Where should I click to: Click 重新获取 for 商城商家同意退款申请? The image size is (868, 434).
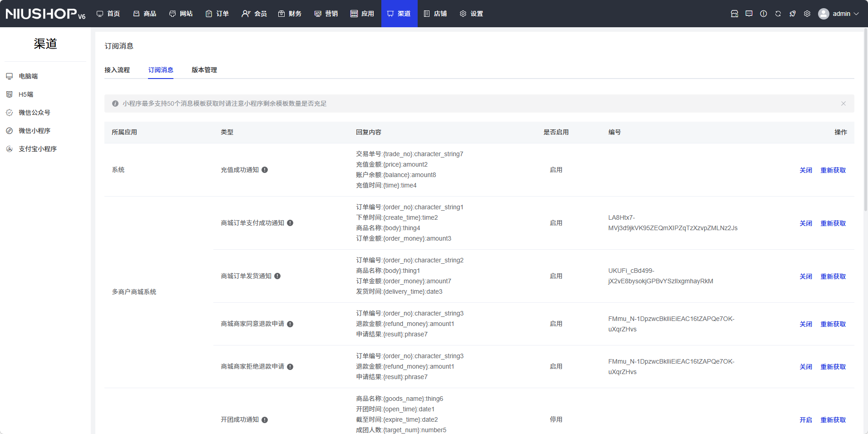[x=833, y=324]
